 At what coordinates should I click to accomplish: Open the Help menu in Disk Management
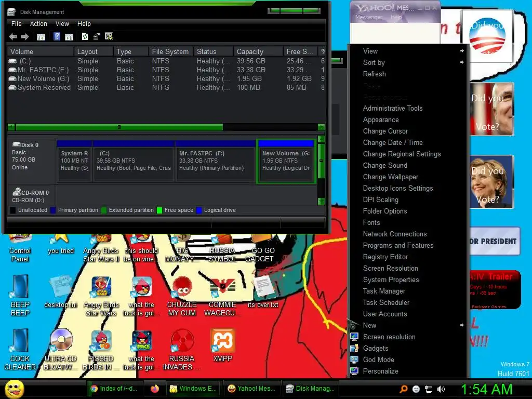[x=84, y=24]
